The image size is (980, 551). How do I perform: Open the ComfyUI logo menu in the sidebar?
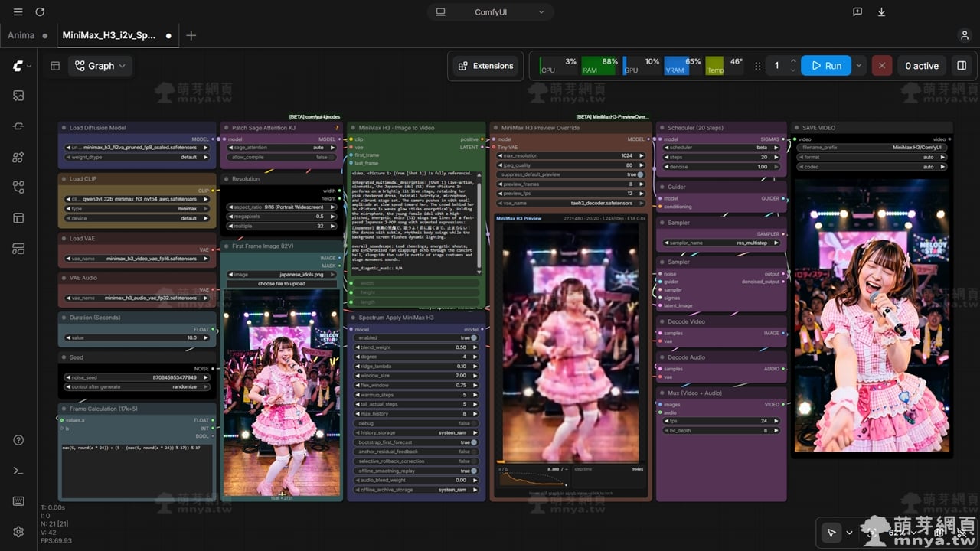pos(21,67)
